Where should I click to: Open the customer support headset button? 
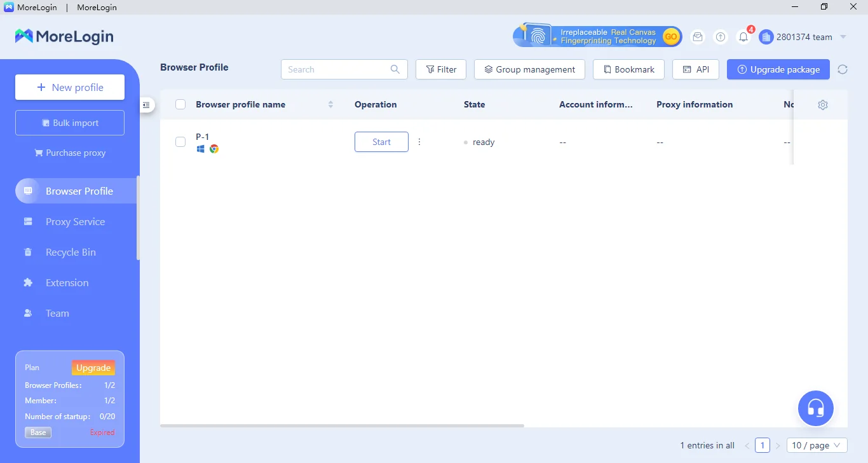click(x=816, y=408)
